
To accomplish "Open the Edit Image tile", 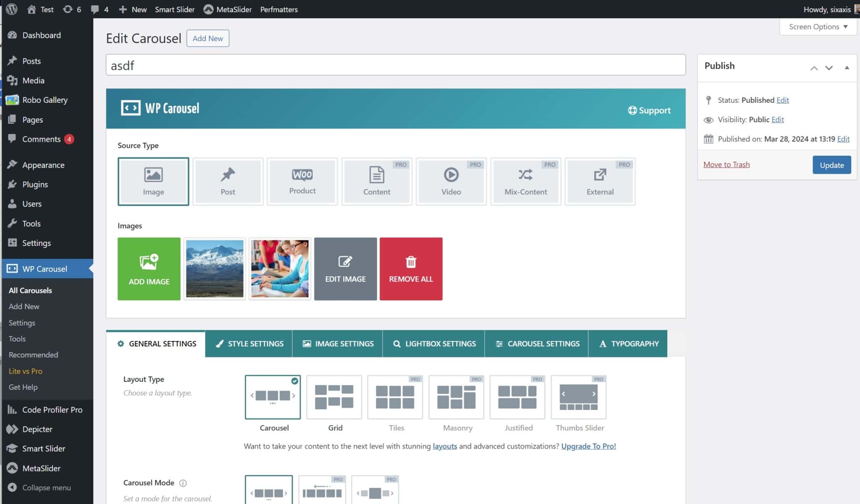I will [345, 269].
